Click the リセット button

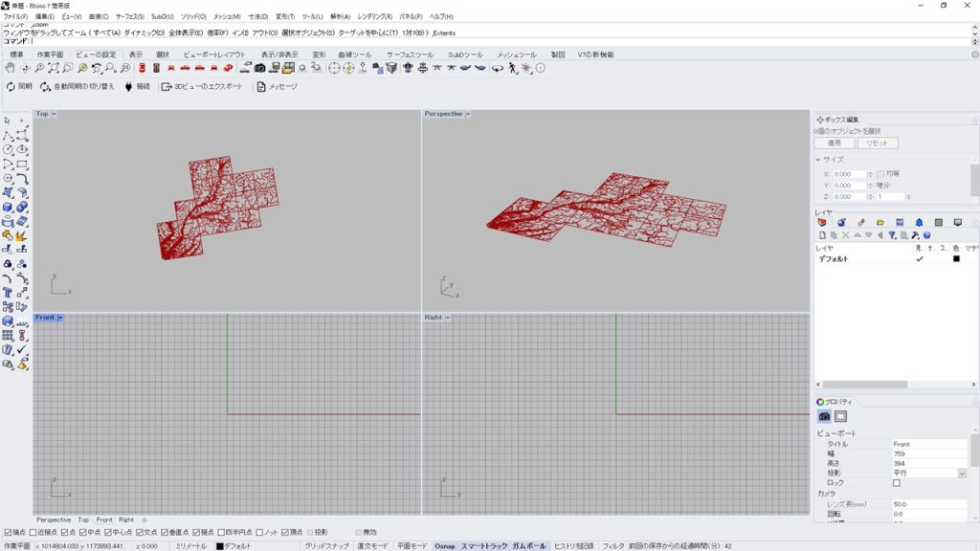877,143
